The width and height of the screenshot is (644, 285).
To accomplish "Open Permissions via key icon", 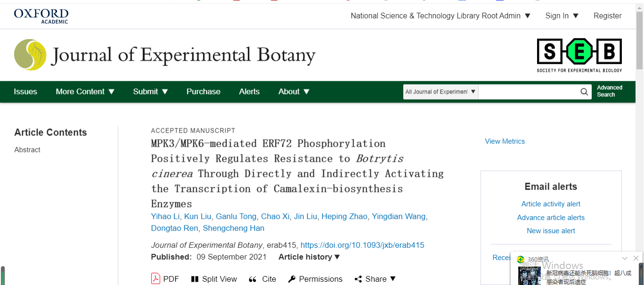I will click(x=292, y=279).
